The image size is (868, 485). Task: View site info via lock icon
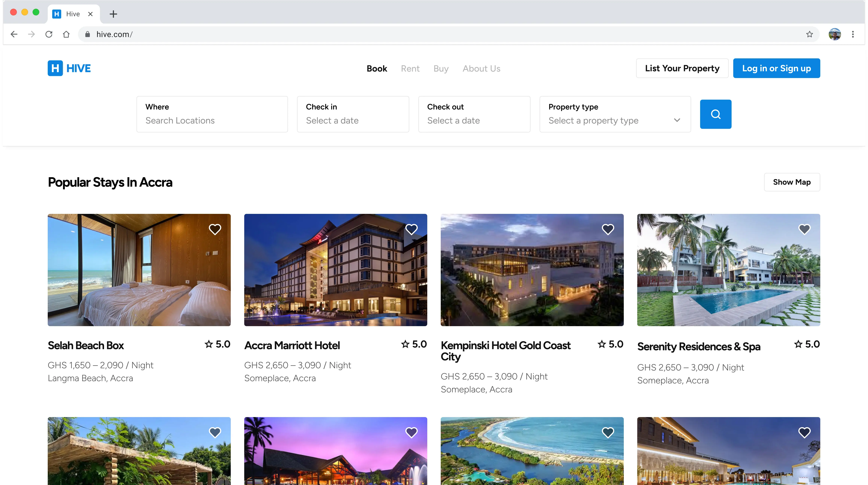(x=88, y=34)
